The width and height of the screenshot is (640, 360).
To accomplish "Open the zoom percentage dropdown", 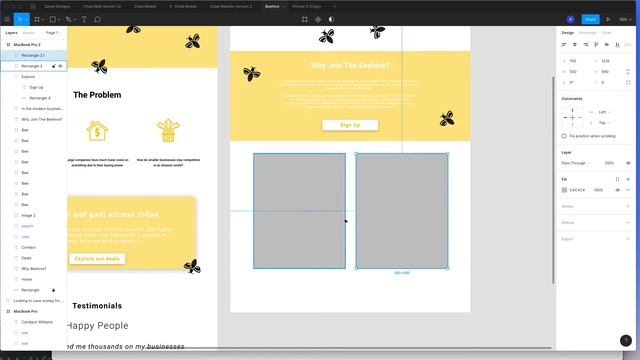I will tap(625, 19).
